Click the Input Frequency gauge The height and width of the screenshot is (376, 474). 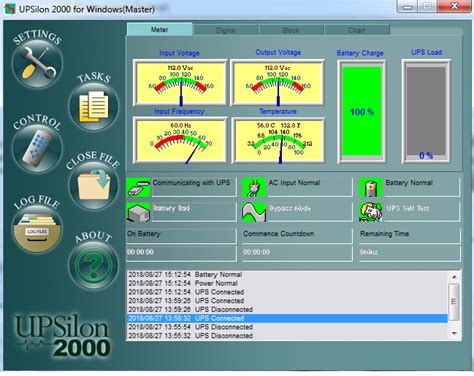[x=180, y=140]
